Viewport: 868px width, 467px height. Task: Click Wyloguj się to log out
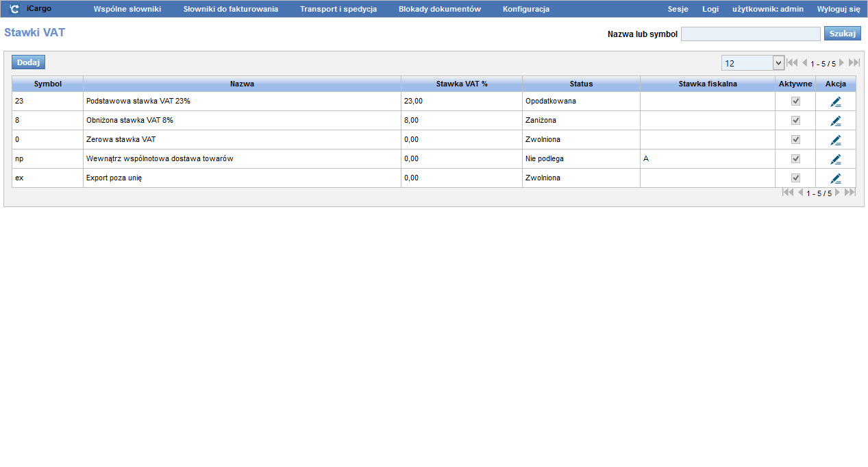838,9
